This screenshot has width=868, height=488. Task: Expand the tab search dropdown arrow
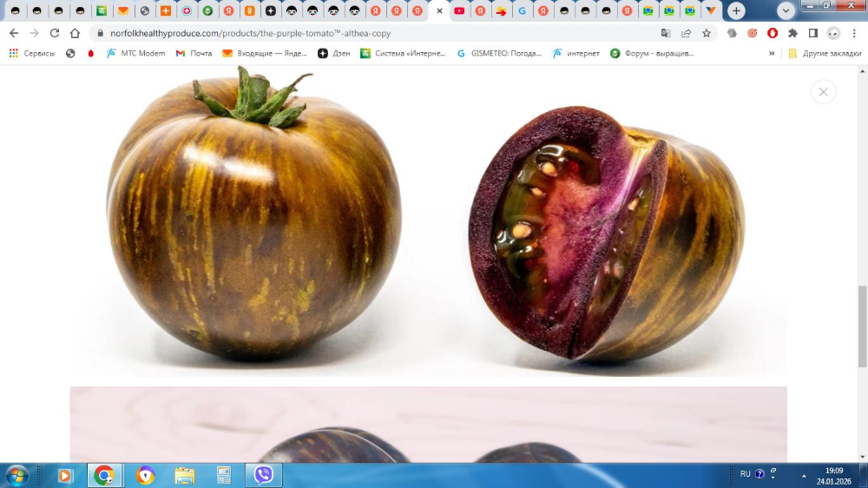tap(786, 11)
